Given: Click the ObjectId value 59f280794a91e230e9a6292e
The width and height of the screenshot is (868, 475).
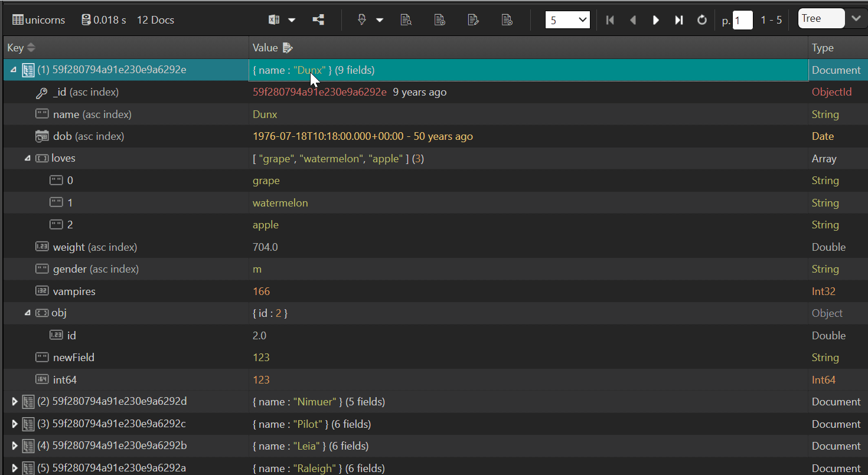Looking at the screenshot, I should pos(319,92).
